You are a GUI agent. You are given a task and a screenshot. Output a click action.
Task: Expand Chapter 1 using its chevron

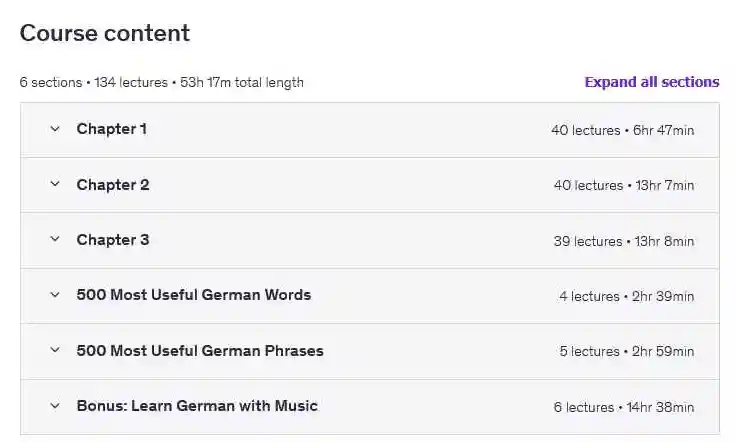pyautogui.click(x=55, y=129)
